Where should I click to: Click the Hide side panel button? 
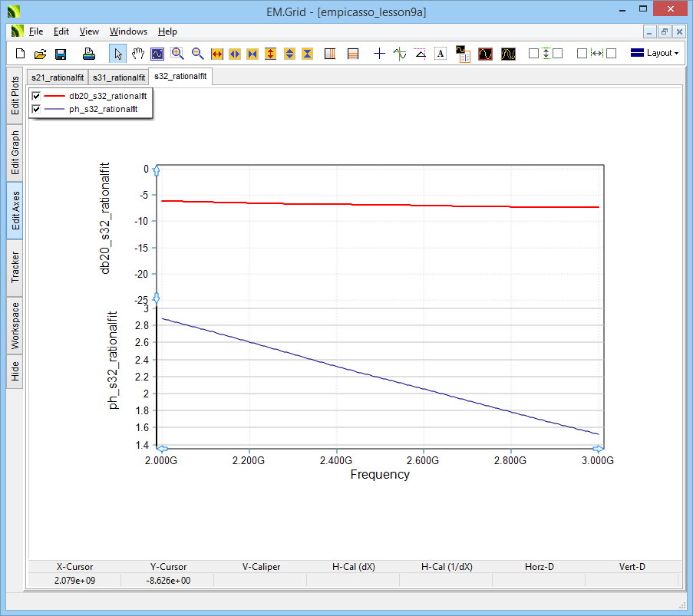click(x=15, y=372)
